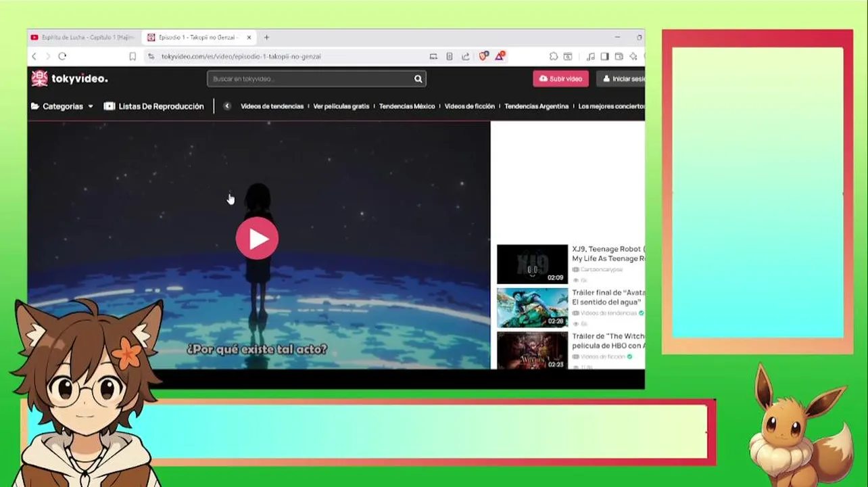Open title Tráiler final de Avatar
868x487 pixels.
[608, 297]
